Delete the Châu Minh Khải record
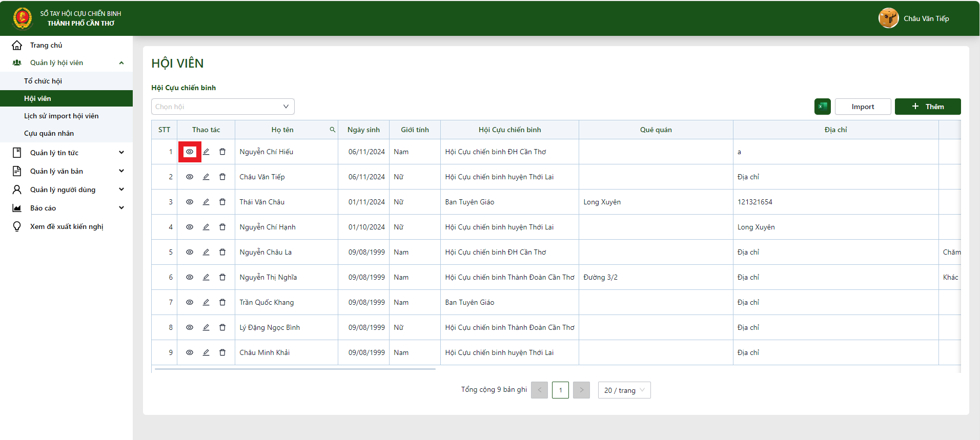 tap(222, 352)
